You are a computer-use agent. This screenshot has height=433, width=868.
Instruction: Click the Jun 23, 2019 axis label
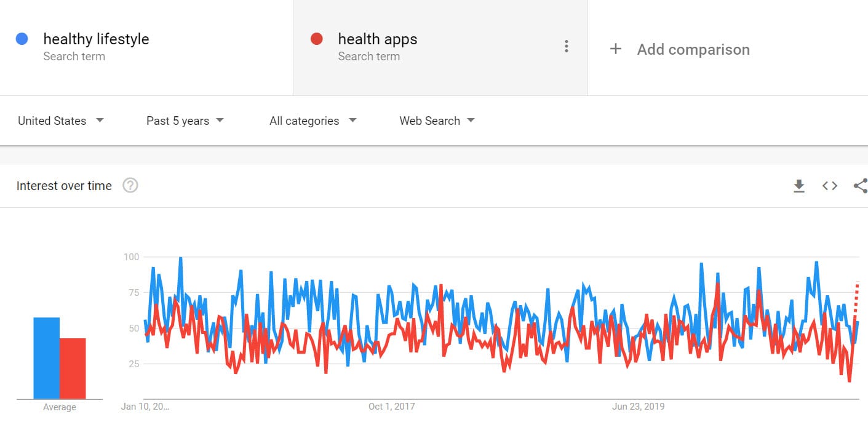point(638,407)
